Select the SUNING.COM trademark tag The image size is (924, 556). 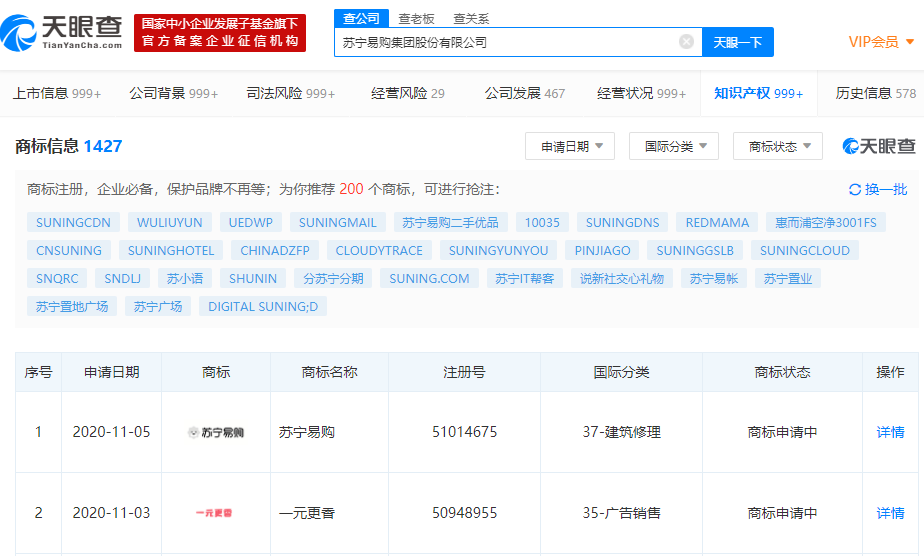tap(430, 279)
